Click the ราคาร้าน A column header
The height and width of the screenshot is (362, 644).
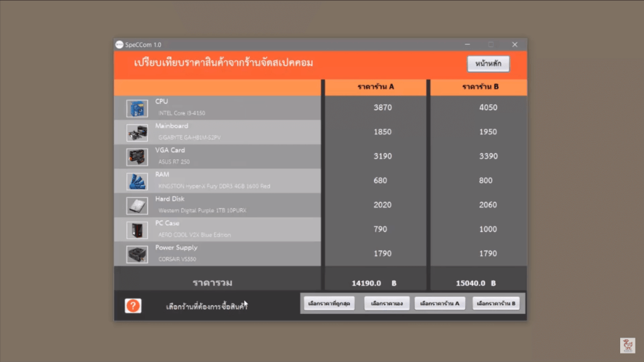(376, 87)
